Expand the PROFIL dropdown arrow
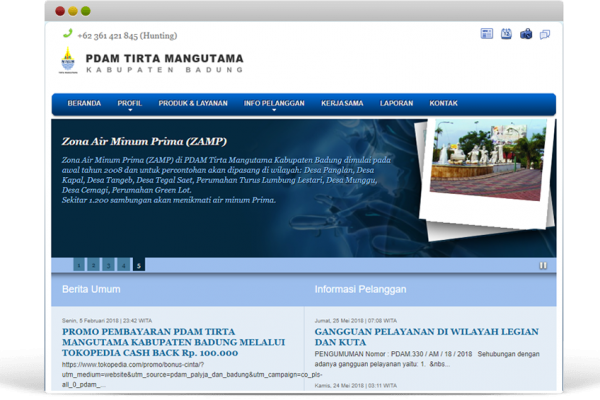 click(130, 110)
